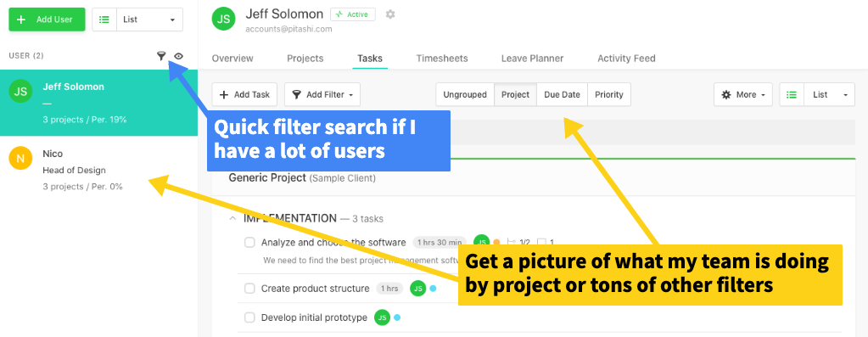This screenshot has width=868, height=337.
Task: Open the Add Filter dropdown
Action: [322, 94]
